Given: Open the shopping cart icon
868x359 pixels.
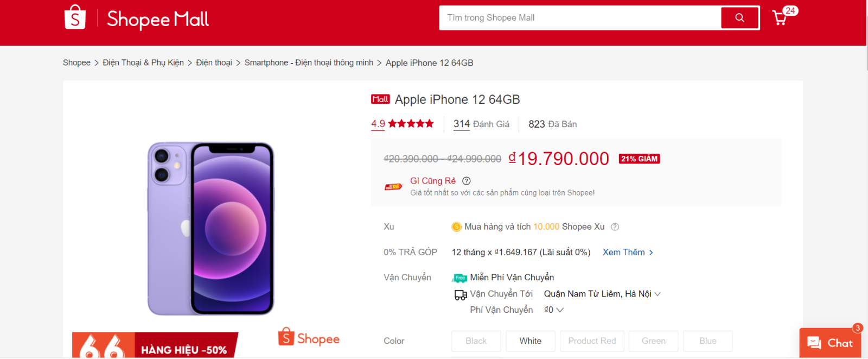Looking at the screenshot, I should (x=780, y=18).
